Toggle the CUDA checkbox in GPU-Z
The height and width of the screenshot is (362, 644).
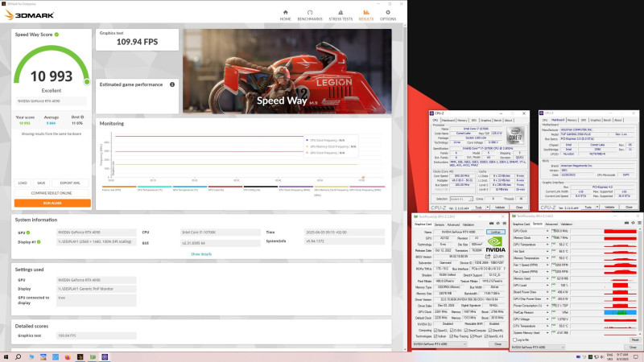coord(452,331)
